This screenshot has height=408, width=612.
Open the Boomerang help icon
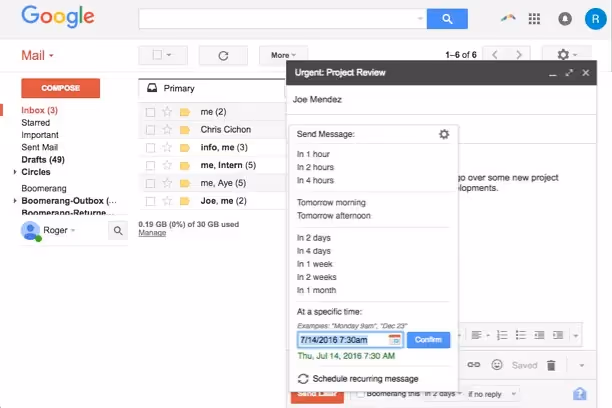click(580, 394)
